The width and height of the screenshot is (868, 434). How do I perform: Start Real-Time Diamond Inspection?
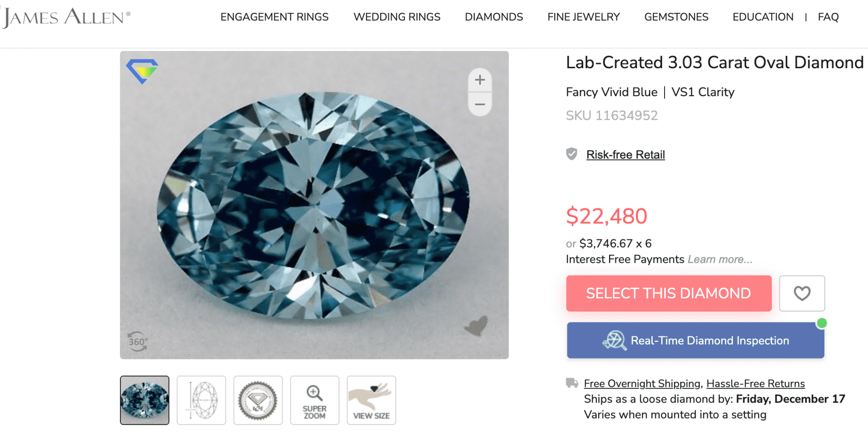click(x=696, y=340)
